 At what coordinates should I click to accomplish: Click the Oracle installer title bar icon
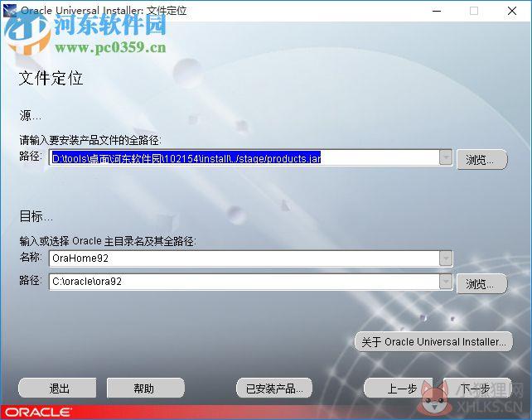click(9, 11)
